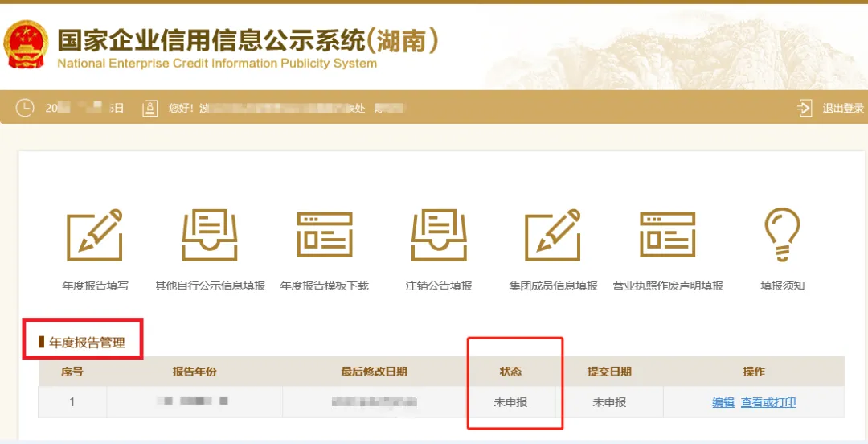This screenshot has width=868, height=444.
Task: Open the 查看或打印 link in row 1
Action: click(768, 402)
